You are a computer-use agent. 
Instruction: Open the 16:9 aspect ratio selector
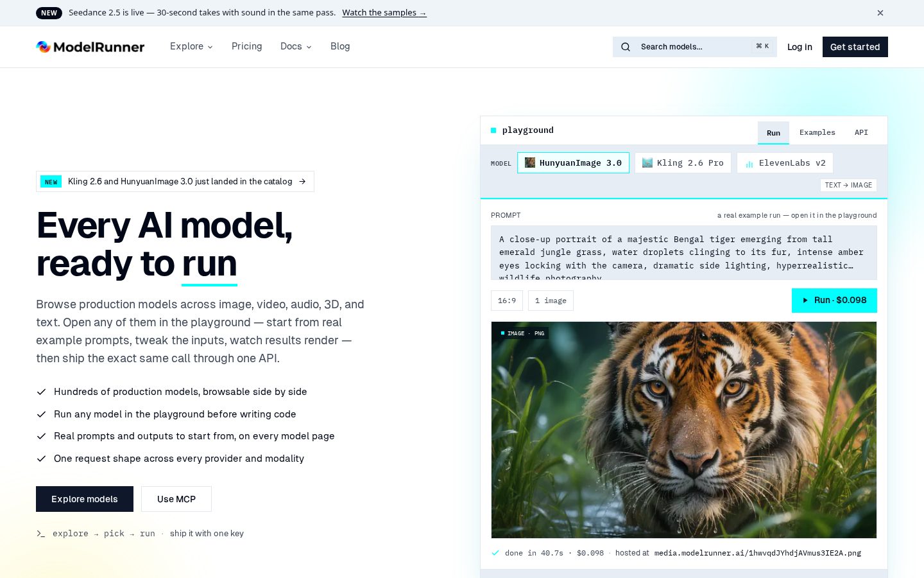[x=507, y=301]
